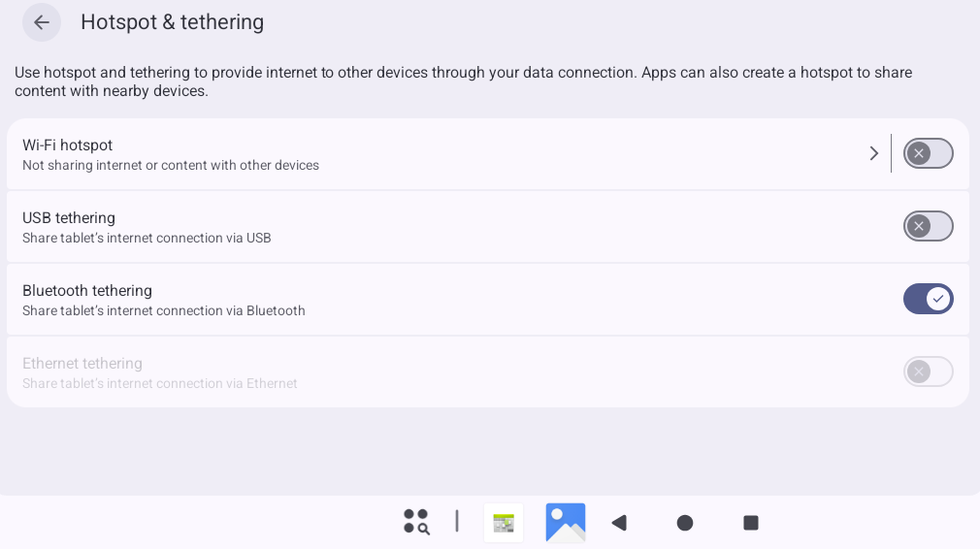Turn on the Wi-Fi hotspot switch
Screen dimensions: 980x549
[x=928, y=153]
